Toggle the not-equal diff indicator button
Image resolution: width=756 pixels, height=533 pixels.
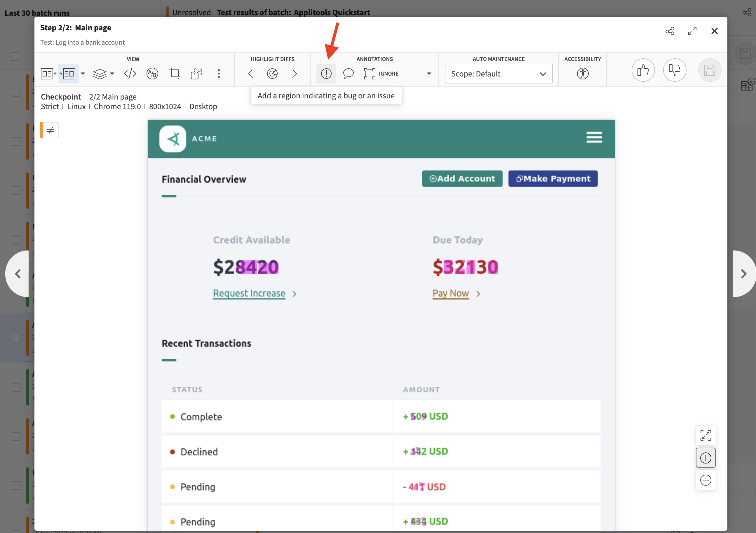[50, 130]
